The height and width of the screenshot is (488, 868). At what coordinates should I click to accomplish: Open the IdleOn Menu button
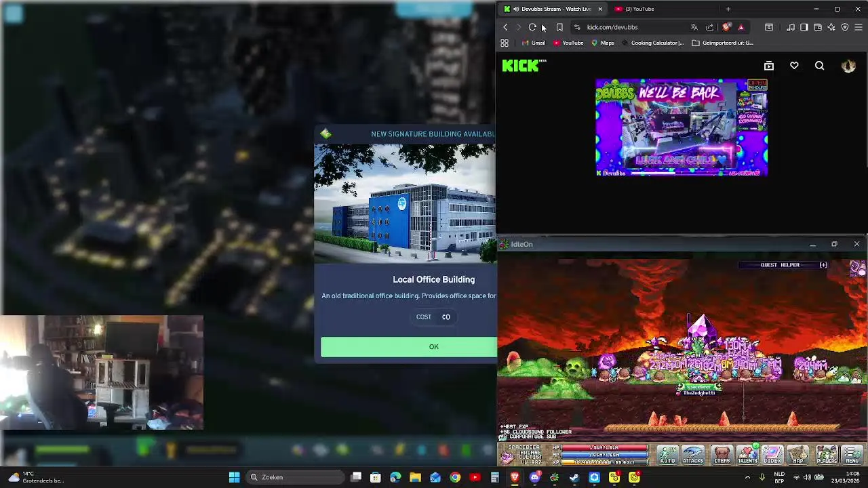[852, 455]
